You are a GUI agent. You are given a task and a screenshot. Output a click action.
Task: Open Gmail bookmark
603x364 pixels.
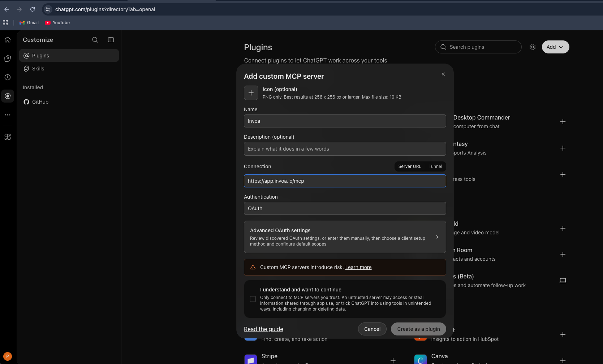(x=29, y=23)
